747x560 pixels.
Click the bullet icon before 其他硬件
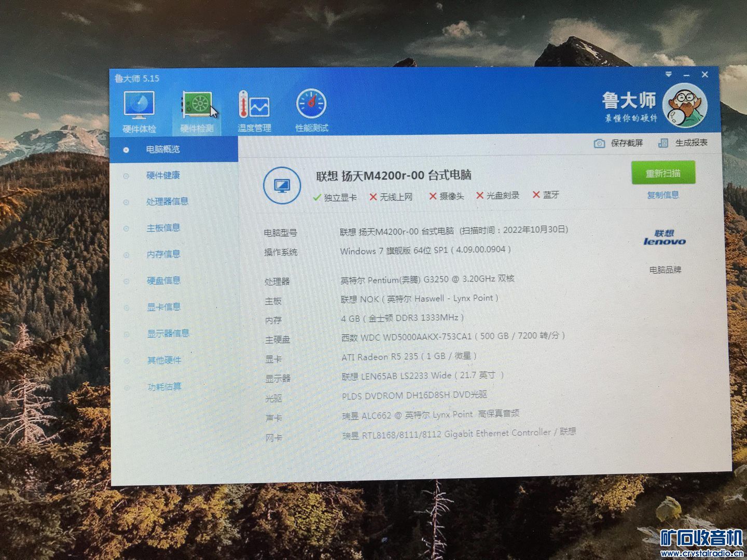(127, 361)
